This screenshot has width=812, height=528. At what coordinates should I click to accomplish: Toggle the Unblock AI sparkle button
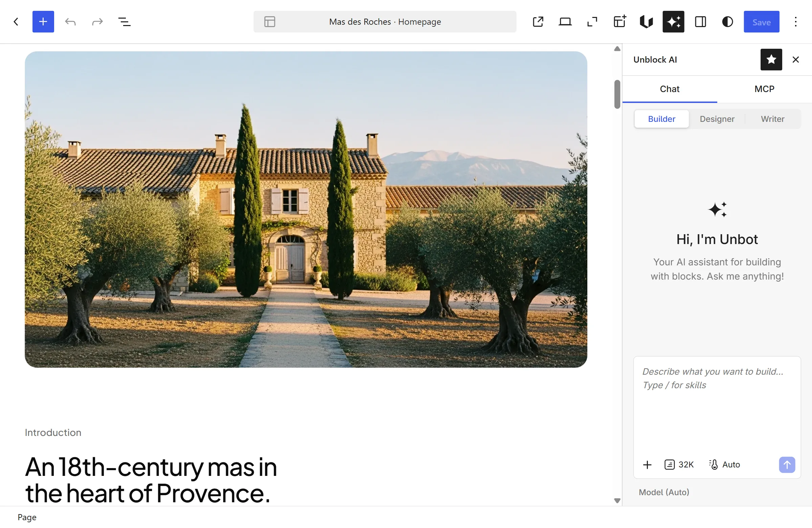click(674, 22)
